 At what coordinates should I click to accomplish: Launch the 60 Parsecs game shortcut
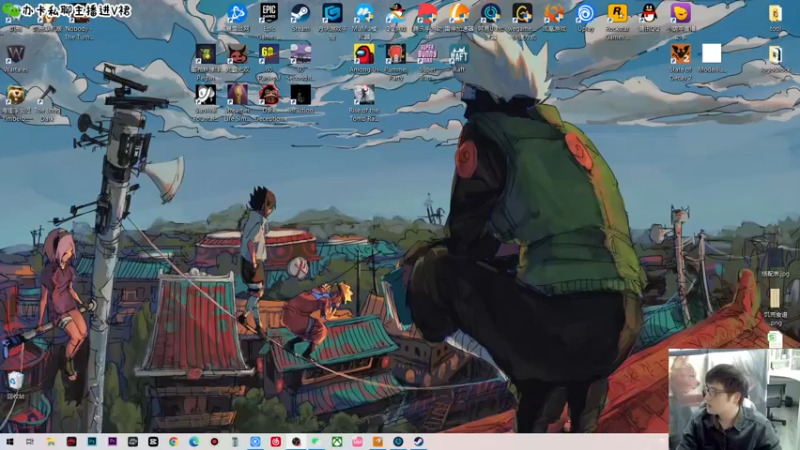pyautogui.click(x=269, y=54)
